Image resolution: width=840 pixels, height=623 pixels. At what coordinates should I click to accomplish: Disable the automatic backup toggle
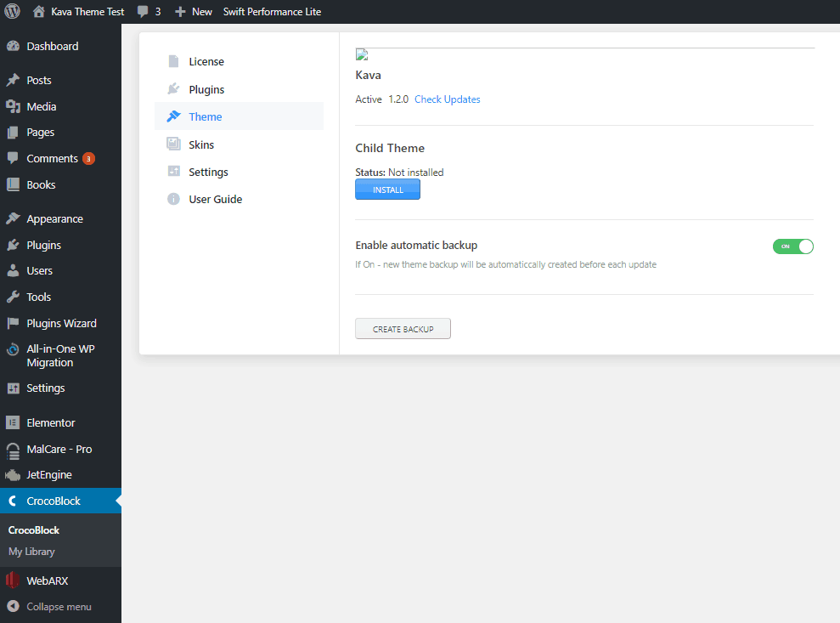pos(792,246)
